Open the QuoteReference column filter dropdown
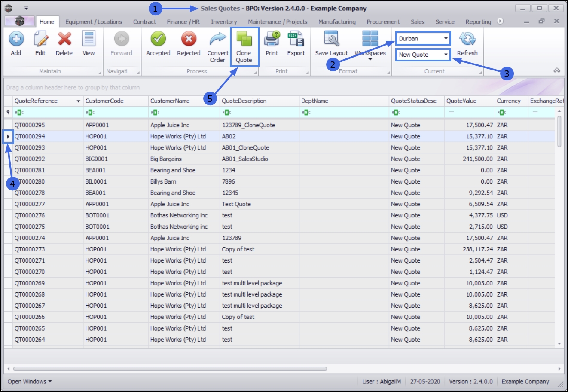The image size is (568, 392). [x=78, y=101]
